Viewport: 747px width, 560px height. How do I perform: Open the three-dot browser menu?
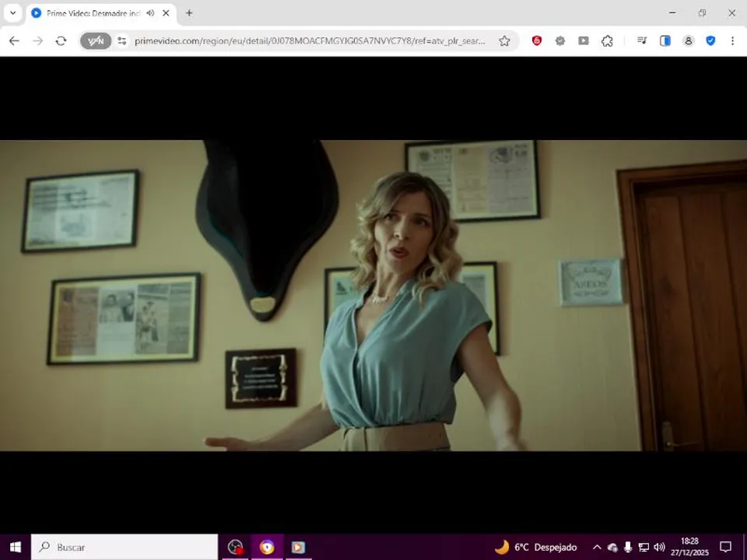click(x=733, y=41)
